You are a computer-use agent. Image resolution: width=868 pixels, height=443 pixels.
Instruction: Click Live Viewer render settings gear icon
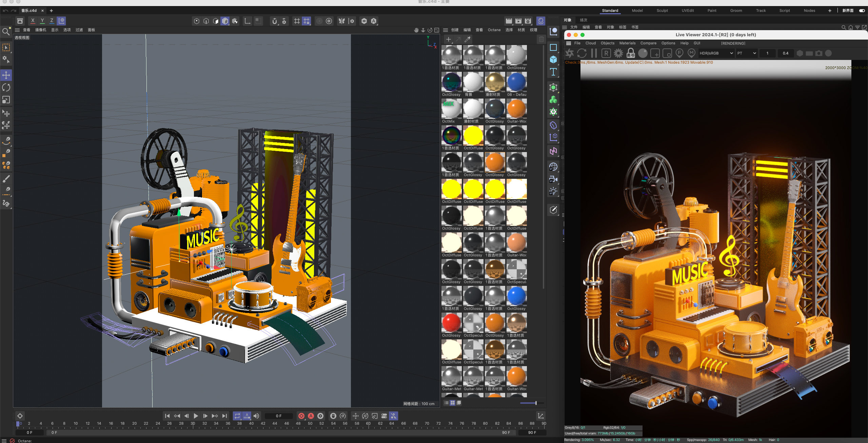click(618, 53)
